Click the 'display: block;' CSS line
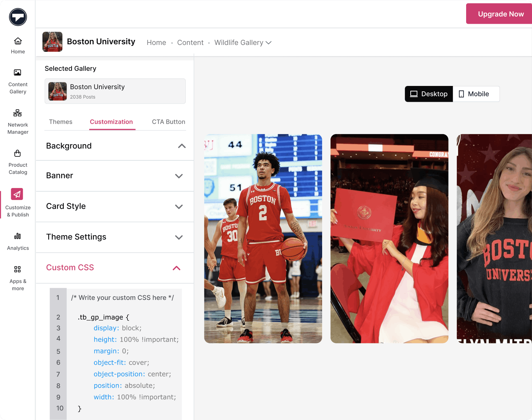 coord(117,328)
